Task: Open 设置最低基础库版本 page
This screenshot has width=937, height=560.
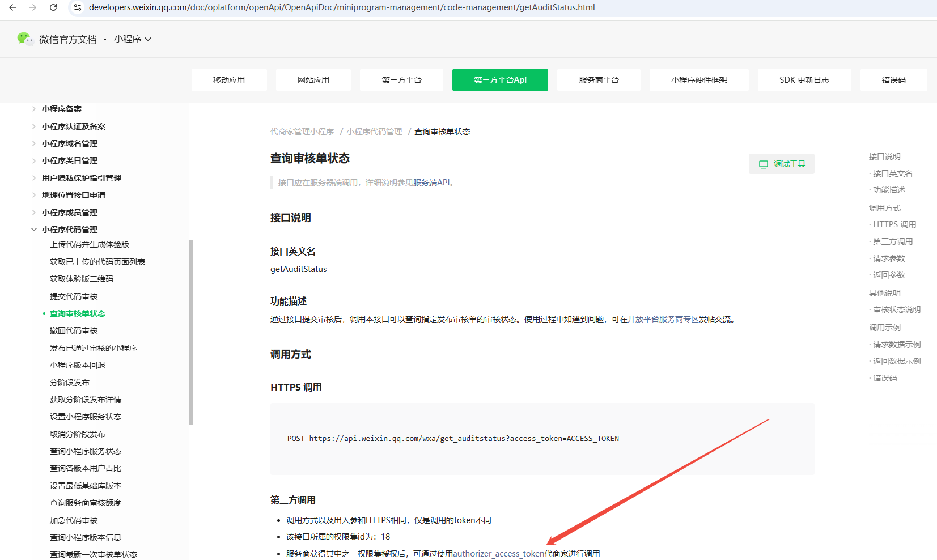Action: point(86,486)
